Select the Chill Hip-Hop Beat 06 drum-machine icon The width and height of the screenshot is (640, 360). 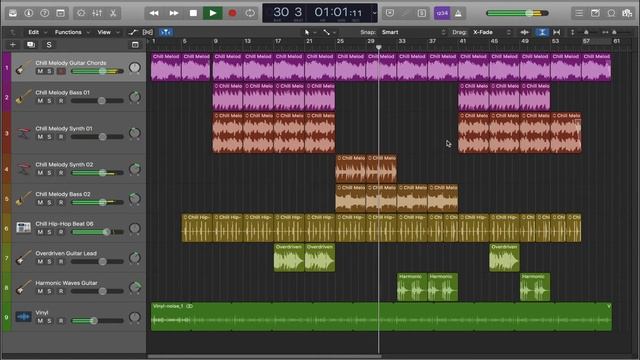coord(23,227)
